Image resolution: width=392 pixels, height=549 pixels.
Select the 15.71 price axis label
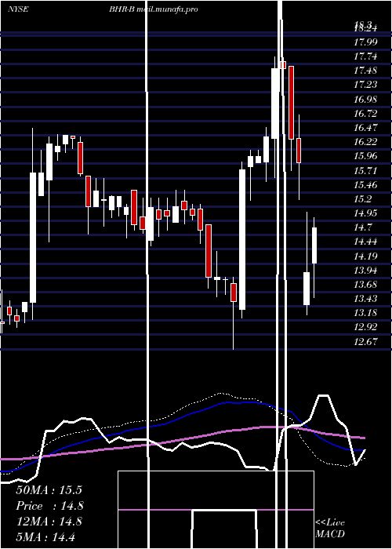(x=365, y=170)
